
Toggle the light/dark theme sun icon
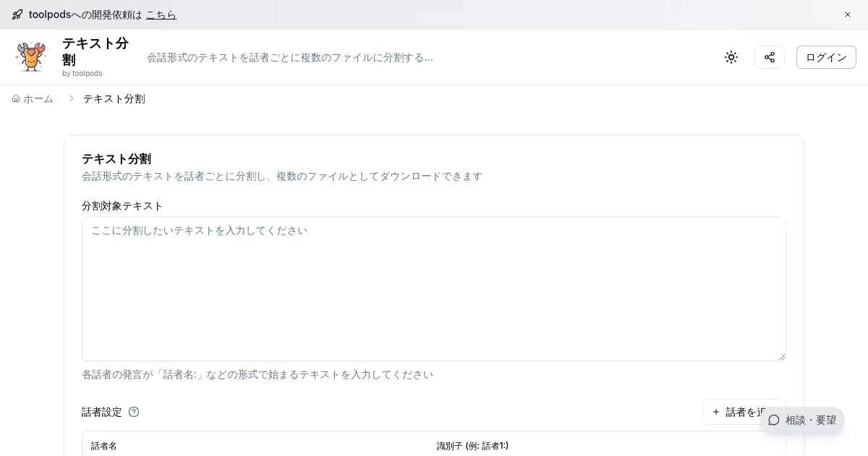[x=731, y=57]
